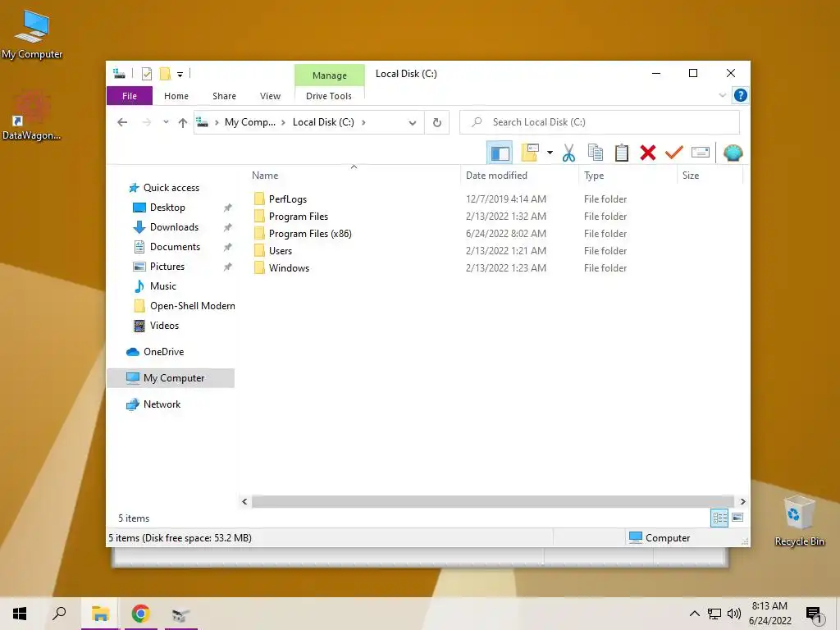Click the horizontal scrollbar track
Screen dimensions: 840x630
[x=492, y=501]
